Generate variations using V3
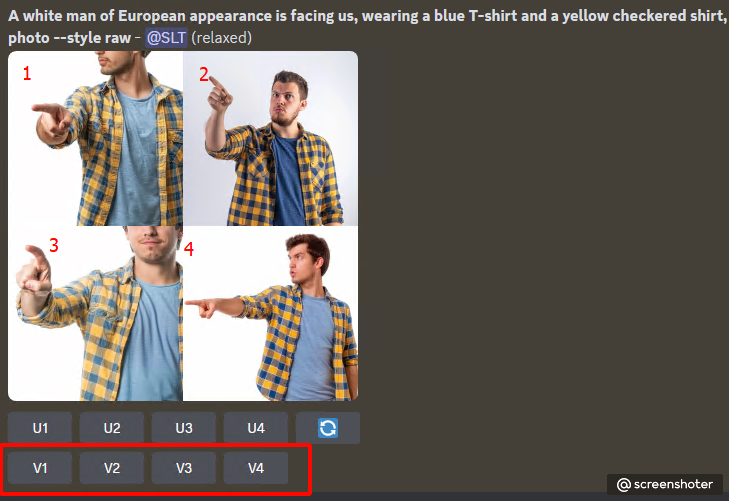This screenshot has height=501, width=729. (184, 468)
